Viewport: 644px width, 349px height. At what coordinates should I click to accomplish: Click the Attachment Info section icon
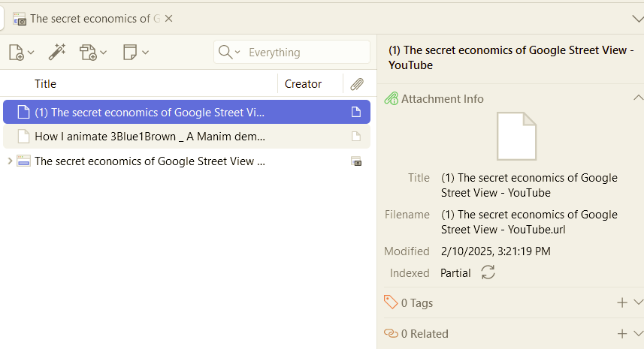[x=391, y=98]
